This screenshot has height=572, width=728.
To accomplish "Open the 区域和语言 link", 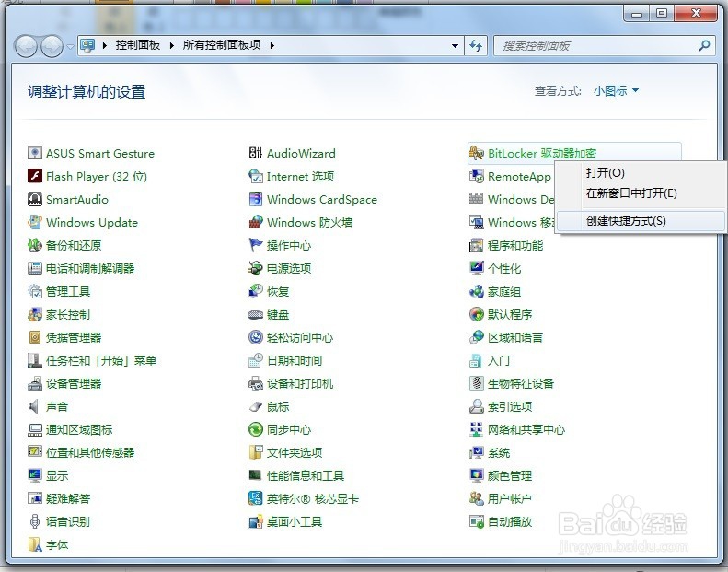I will tap(515, 337).
